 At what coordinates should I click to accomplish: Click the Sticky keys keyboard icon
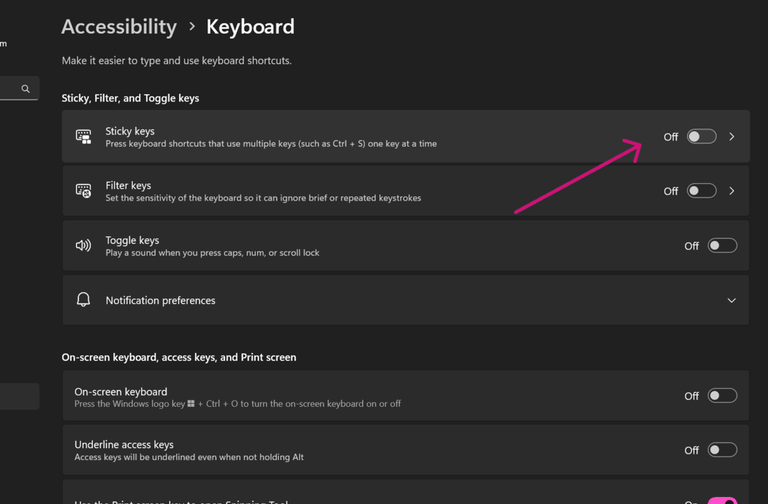pyautogui.click(x=84, y=137)
